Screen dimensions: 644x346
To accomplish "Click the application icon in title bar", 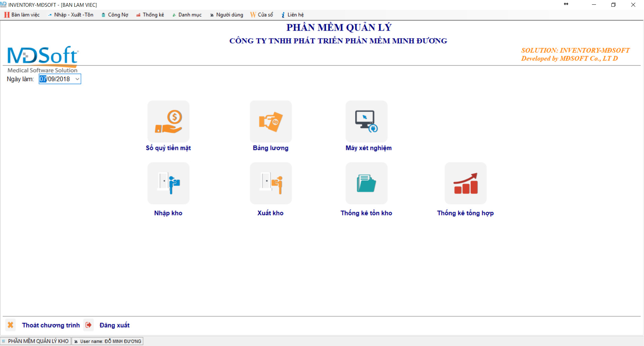I will pyautogui.click(x=3, y=5).
